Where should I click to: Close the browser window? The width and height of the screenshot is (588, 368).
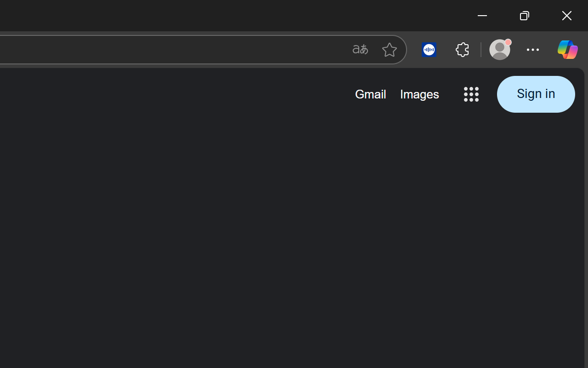[x=567, y=16]
